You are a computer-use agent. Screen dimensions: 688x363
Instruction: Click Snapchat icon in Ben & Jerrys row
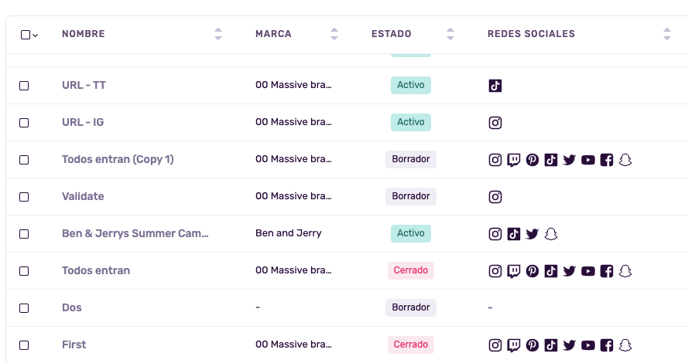click(551, 234)
